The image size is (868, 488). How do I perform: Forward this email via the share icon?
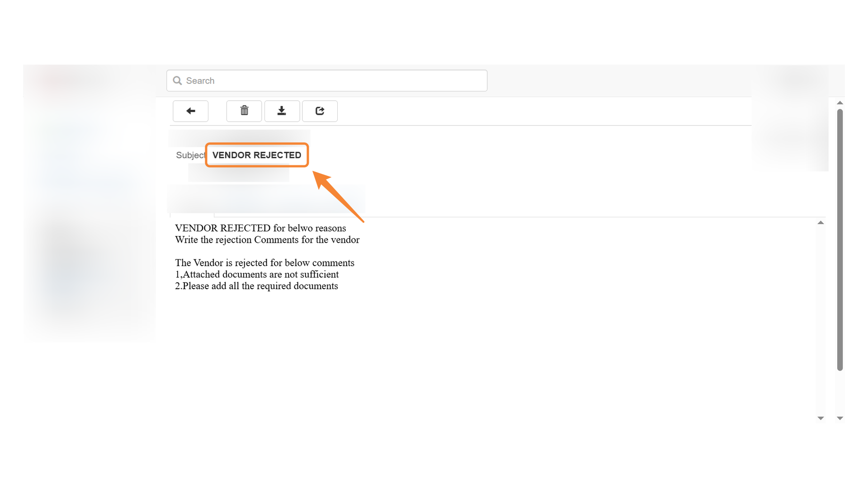point(320,111)
